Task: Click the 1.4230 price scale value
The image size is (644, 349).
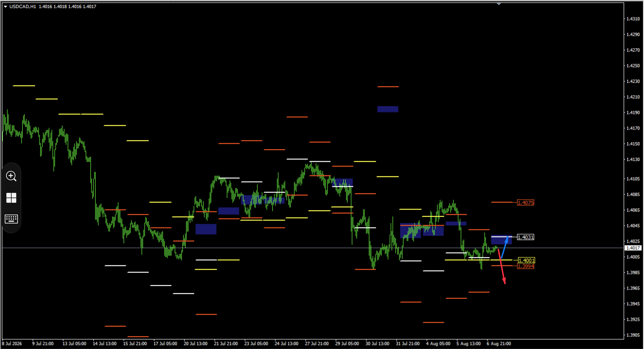Action: point(633,81)
